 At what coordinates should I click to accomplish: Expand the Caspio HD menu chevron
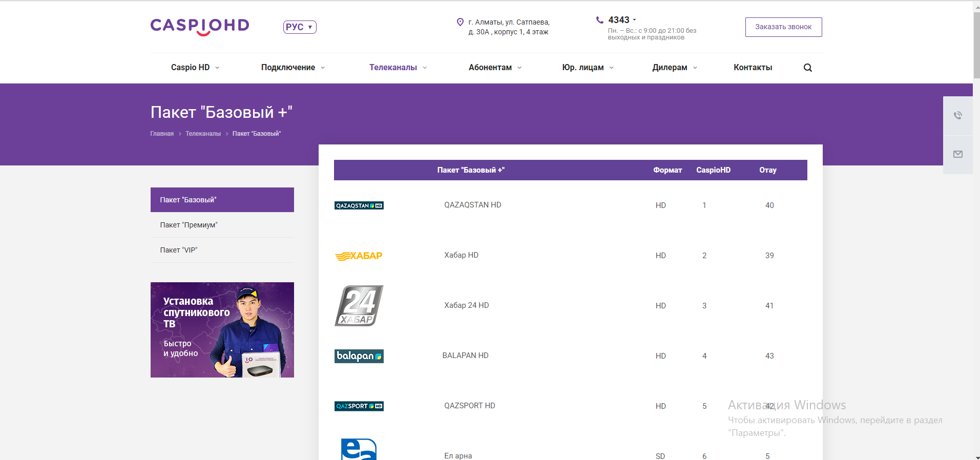click(217, 68)
